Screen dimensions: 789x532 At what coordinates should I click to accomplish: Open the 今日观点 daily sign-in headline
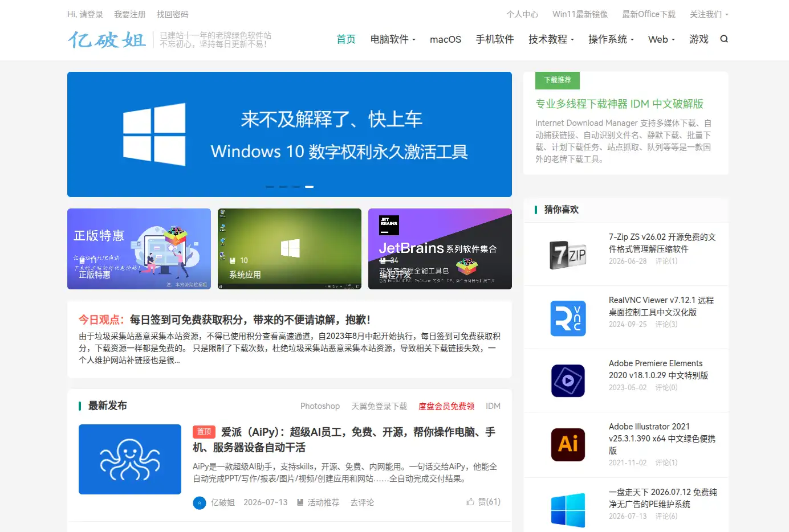click(x=224, y=320)
